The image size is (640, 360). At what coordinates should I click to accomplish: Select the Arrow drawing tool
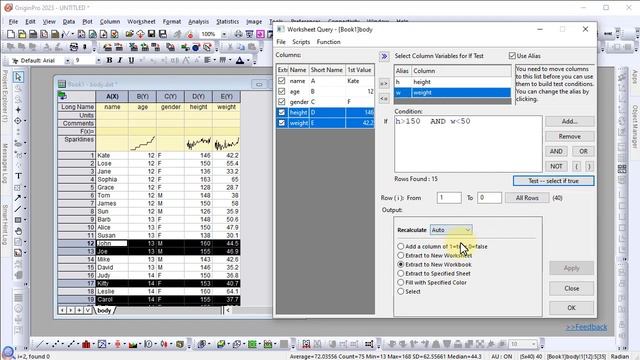click(18, 198)
